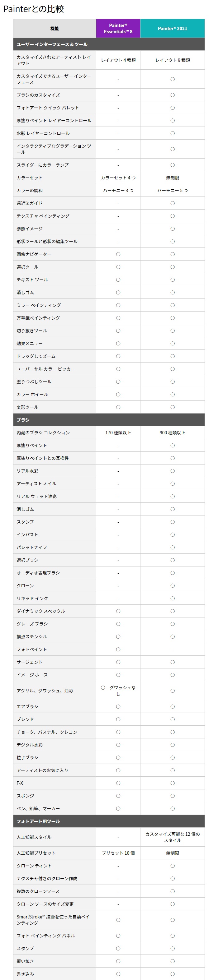Click the 厚塗りペイント circle under Painter 2021
Viewport: 218px width, 980px height.
[x=173, y=445]
